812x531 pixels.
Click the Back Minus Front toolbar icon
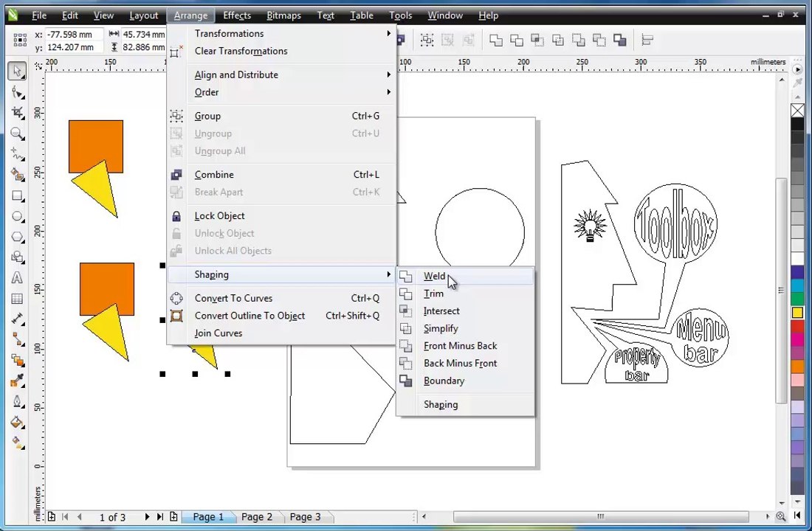tap(599, 40)
